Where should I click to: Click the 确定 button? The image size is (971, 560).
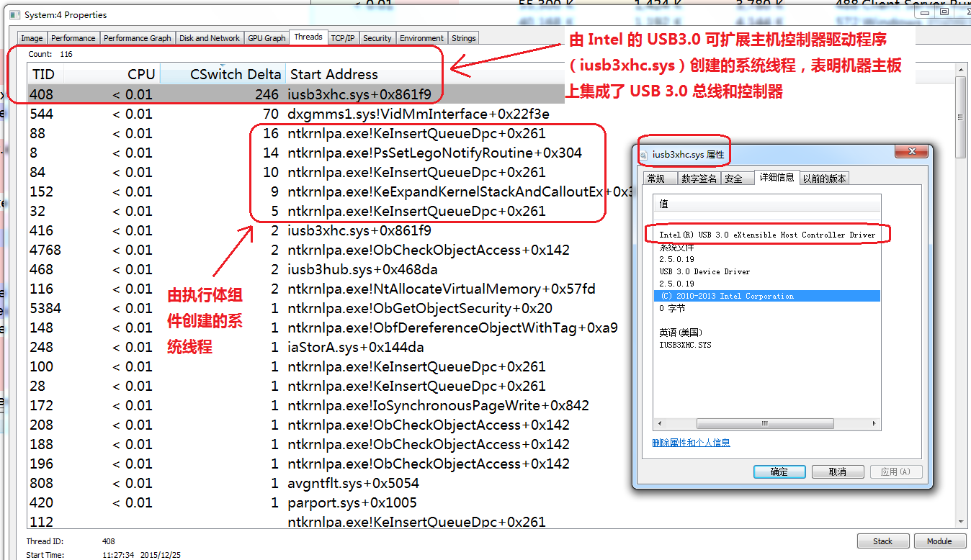[779, 471]
